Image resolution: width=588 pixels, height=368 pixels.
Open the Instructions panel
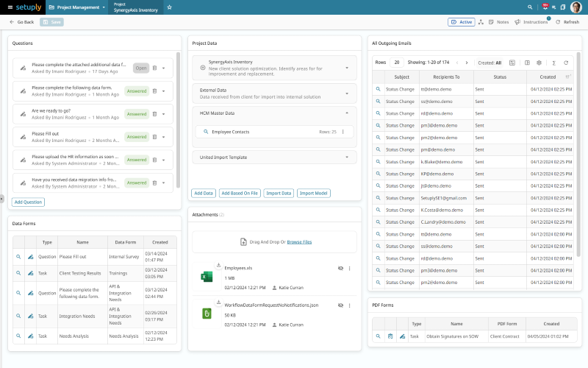click(x=531, y=22)
